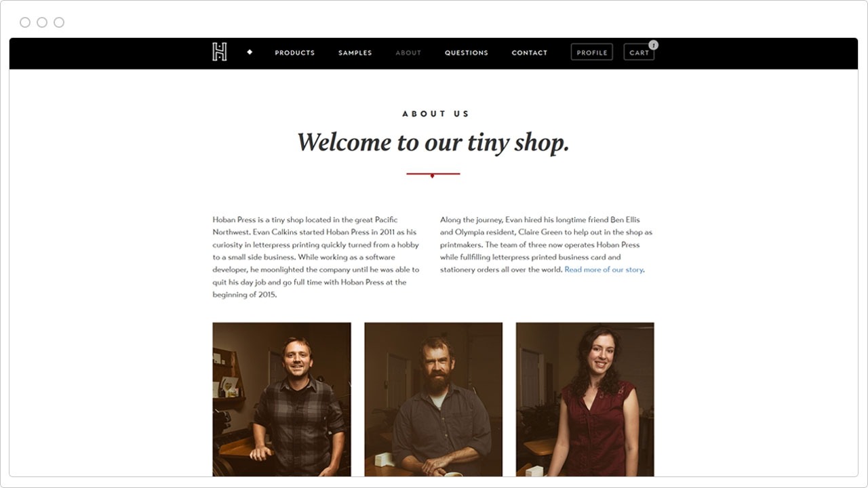Select the About navigation item
The width and height of the screenshot is (868, 488).
pyautogui.click(x=408, y=53)
